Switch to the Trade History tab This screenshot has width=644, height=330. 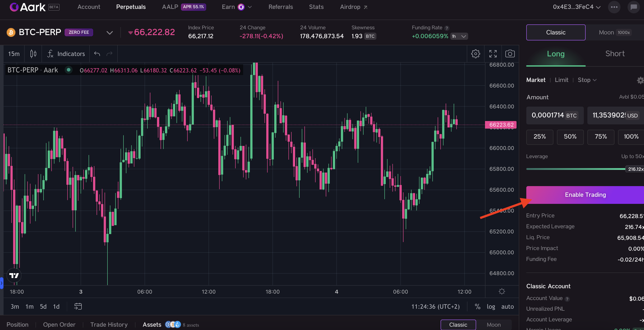(x=109, y=324)
